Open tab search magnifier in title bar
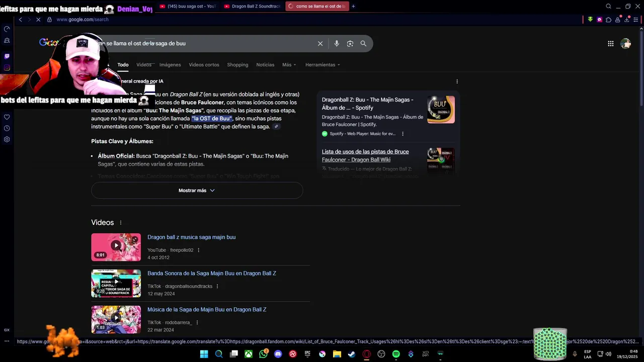Image resolution: width=644 pixels, height=362 pixels. coord(608,7)
